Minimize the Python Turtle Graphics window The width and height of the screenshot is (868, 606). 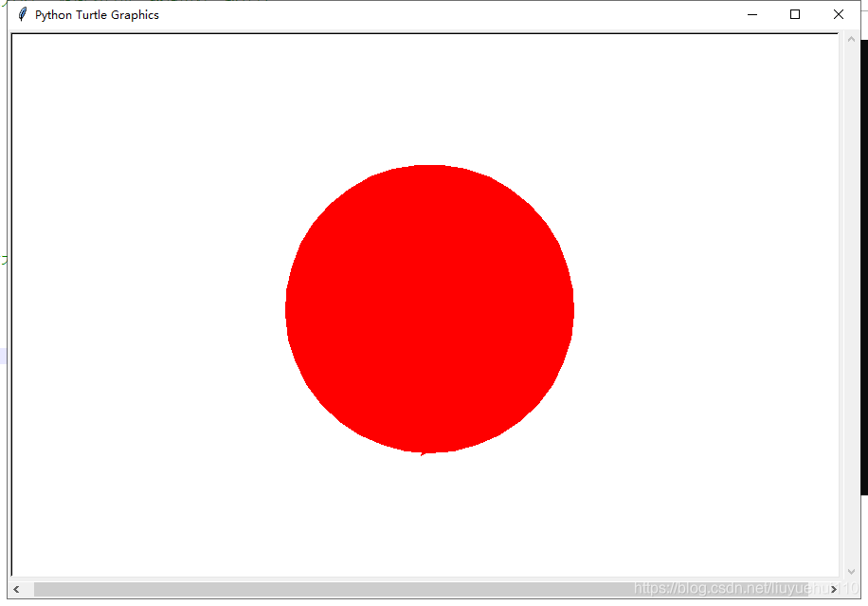(x=751, y=14)
